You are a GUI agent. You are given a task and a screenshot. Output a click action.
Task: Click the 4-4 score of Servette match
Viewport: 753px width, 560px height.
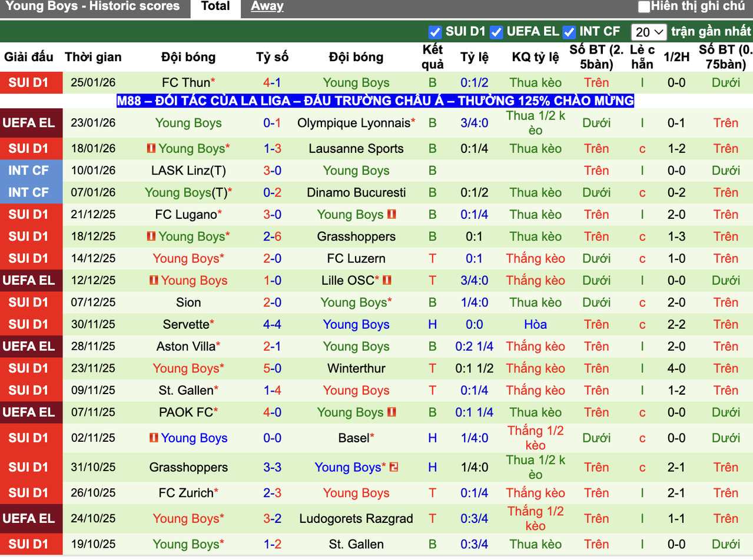(x=272, y=325)
